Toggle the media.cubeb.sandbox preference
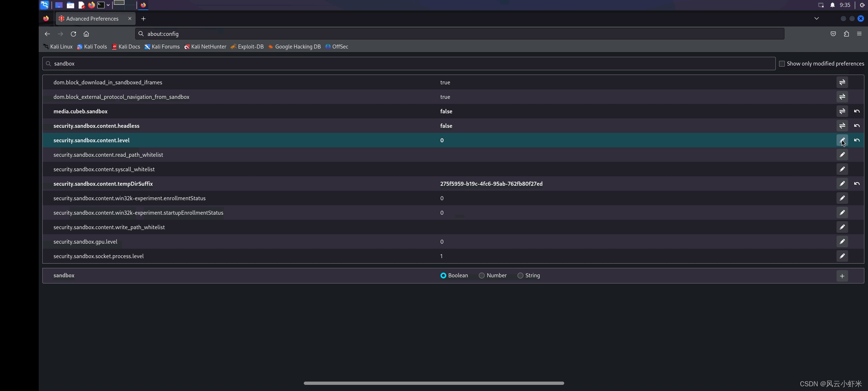 click(842, 111)
